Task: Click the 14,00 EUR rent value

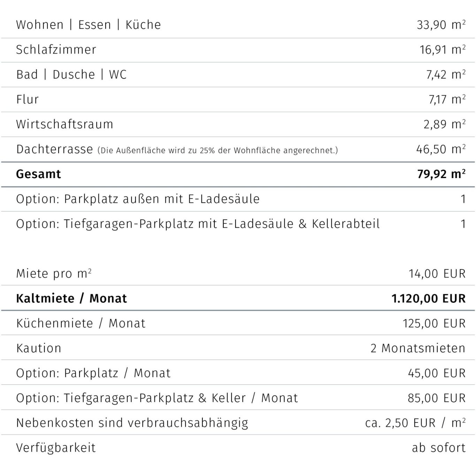Action: point(437,274)
